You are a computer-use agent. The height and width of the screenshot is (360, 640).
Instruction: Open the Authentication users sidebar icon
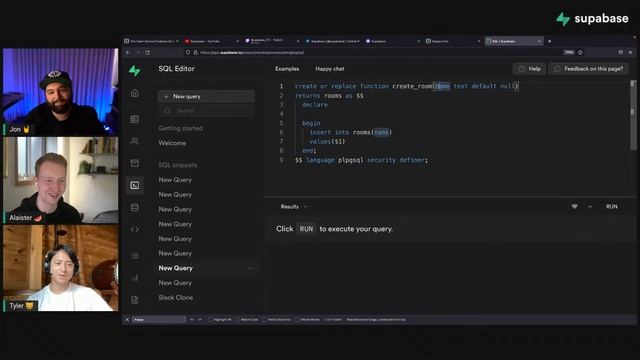135,141
